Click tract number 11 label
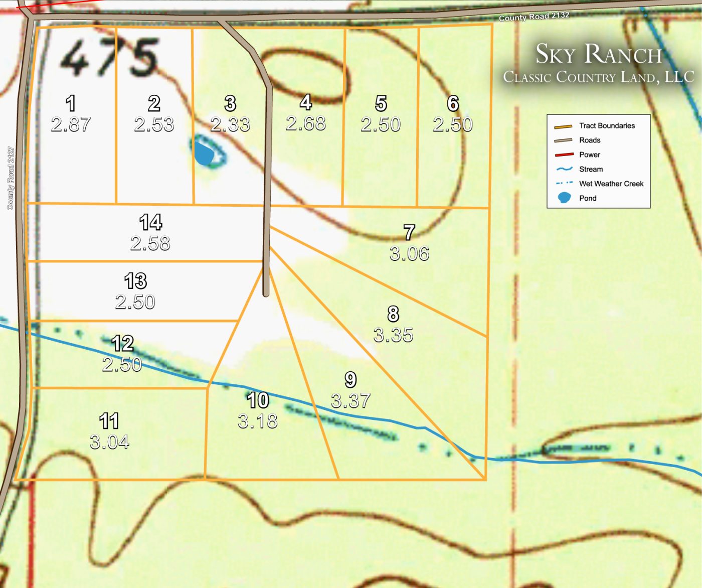The image size is (702, 588). pos(109,421)
